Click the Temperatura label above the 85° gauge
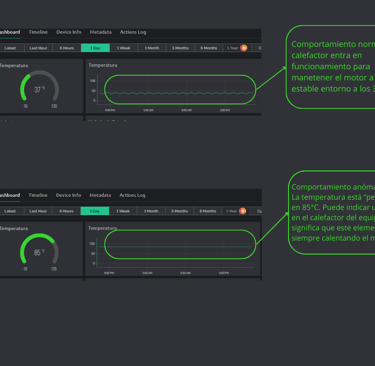Screen dimensions: 375x366 click(x=14, y=229)
